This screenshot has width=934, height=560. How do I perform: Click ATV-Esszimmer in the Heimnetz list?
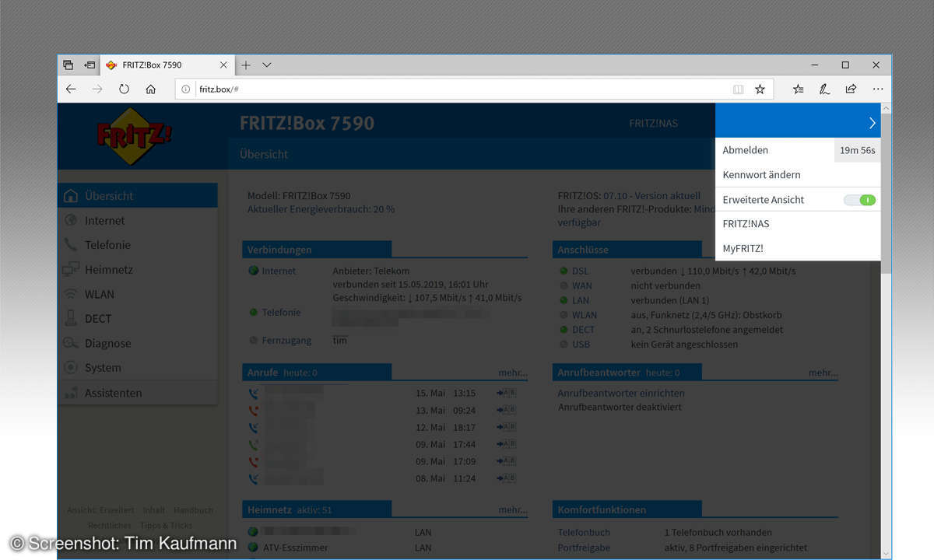[x=295, y=548]
